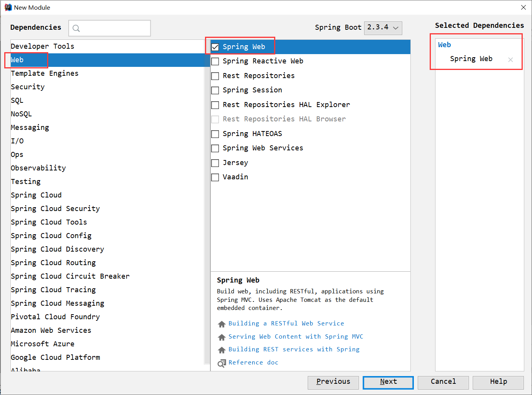Select the Spring Cloud category
Viewport: 532px width, 395px height.
tap(107, 195)
